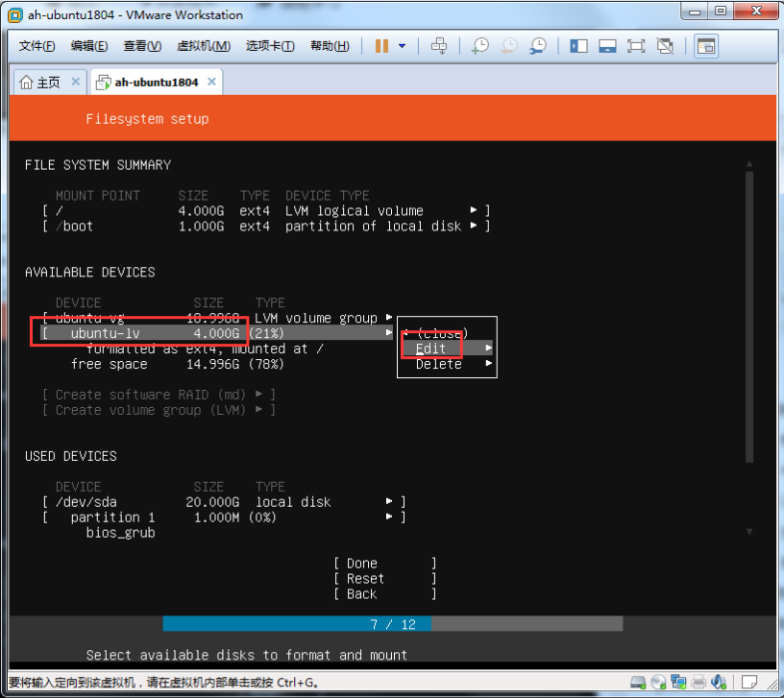Image resolution: width=784 pixels, height=698 pixels.
Task: Open the snapshot manager toolbar icon
Action: click(538, 46)
